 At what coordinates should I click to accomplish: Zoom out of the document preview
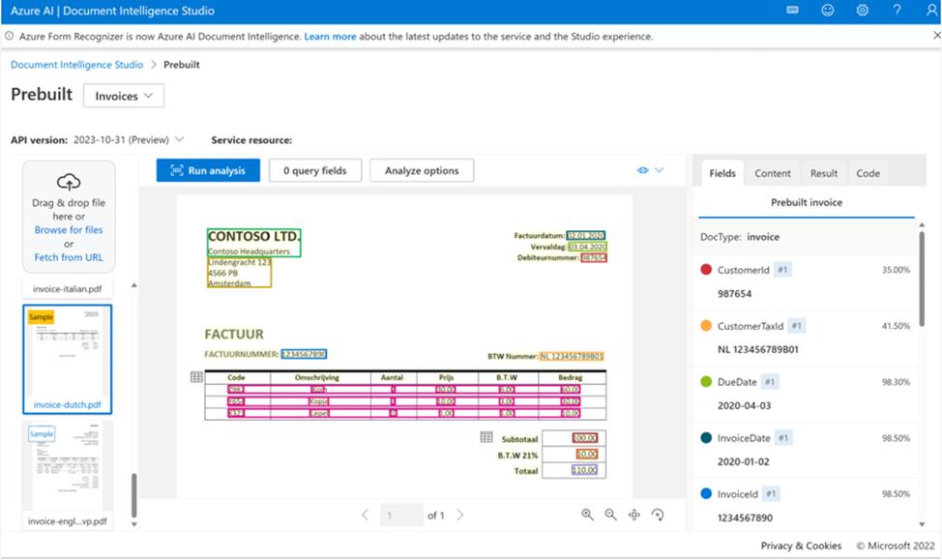(x=610, y=515)
